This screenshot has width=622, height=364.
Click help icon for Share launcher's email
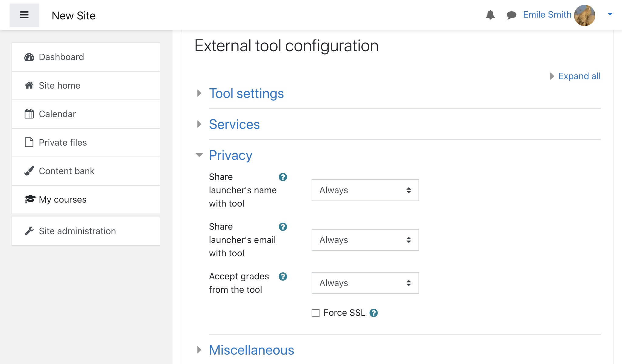(283, 227)
